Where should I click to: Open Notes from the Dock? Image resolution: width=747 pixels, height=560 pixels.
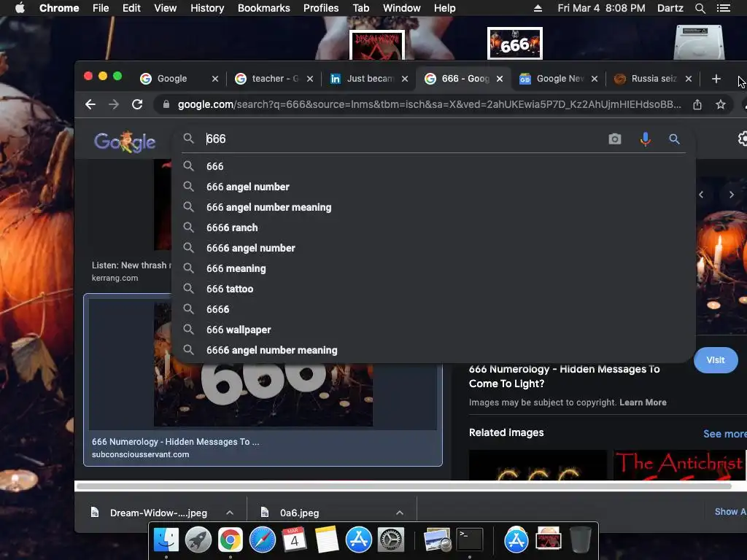326,540
